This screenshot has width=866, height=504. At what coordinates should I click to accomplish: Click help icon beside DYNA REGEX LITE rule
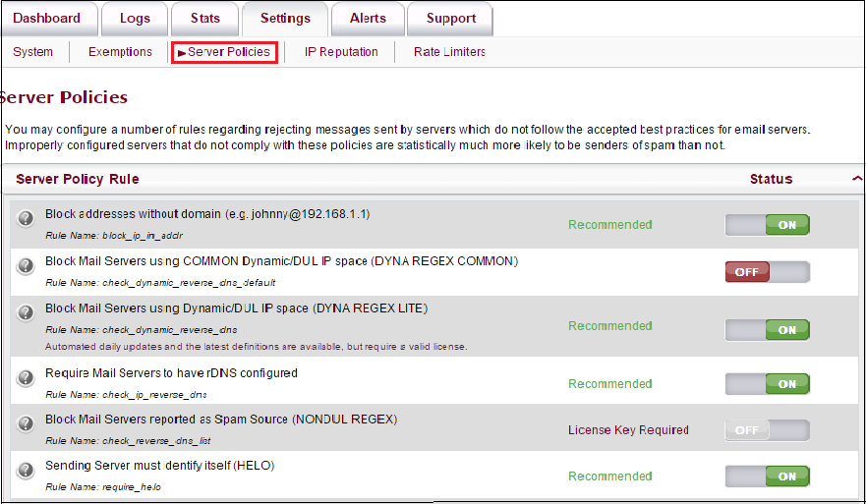27,312
